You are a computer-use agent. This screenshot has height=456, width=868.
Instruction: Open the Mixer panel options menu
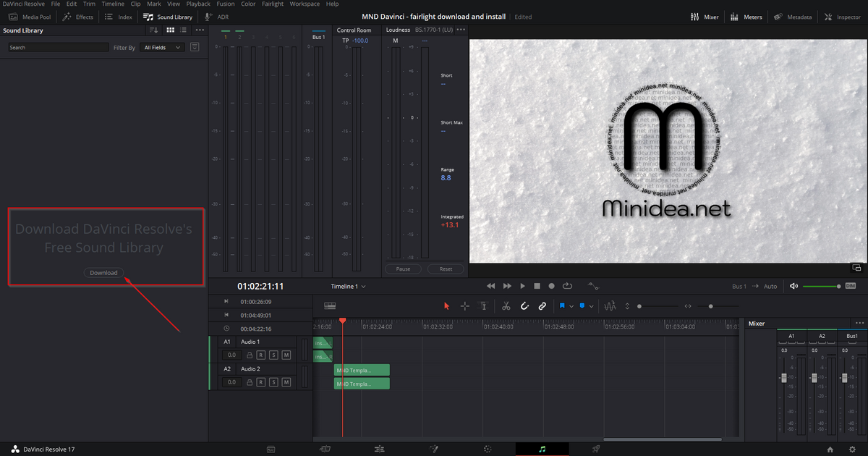coord(859,323)
